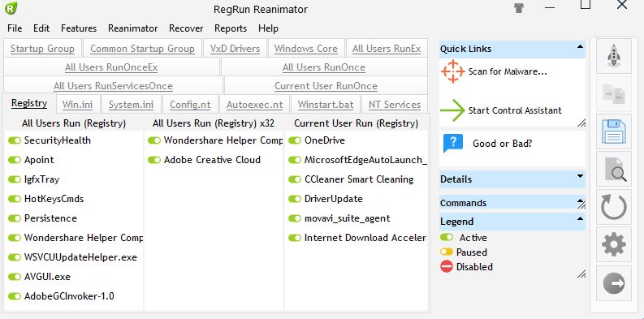Image resolution: width=644 pixels, height=319 pixels.
Task: Select the System.ini tab
Action: point(131,104)
